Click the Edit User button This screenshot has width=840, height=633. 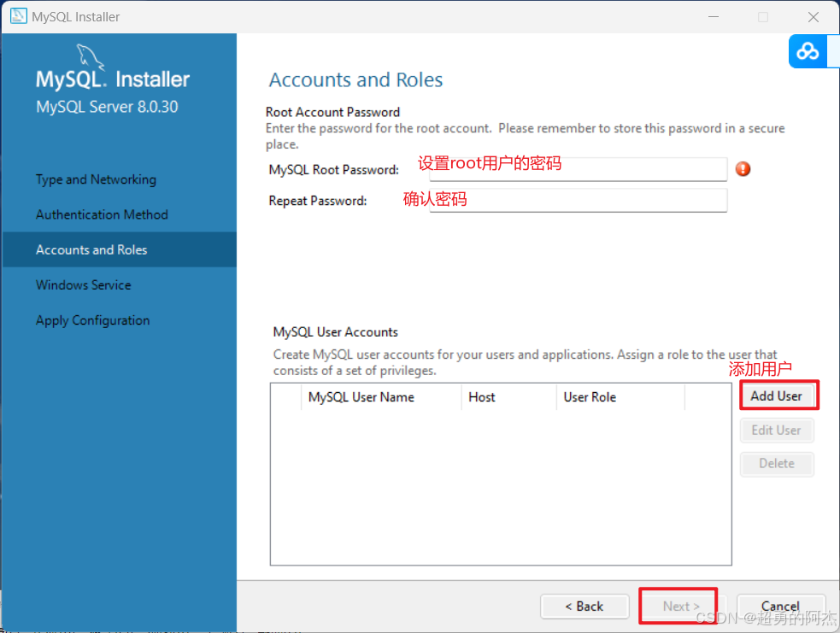coord(776,430)
